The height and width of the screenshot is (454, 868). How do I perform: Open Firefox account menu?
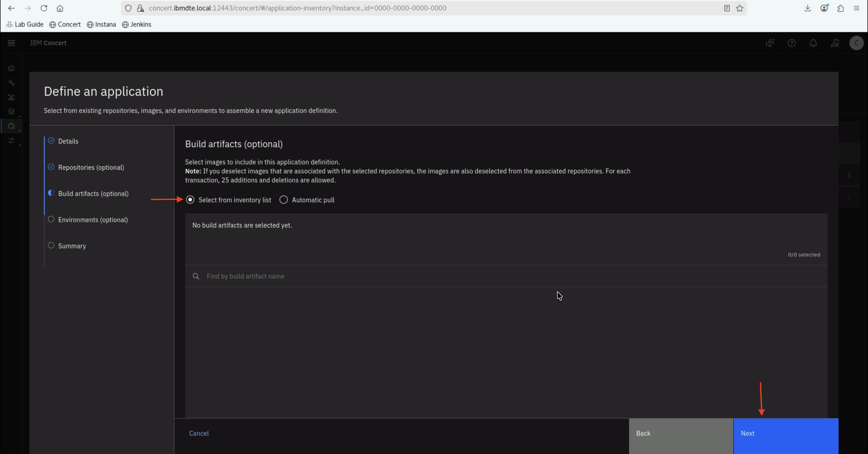(x=824, y=8)
